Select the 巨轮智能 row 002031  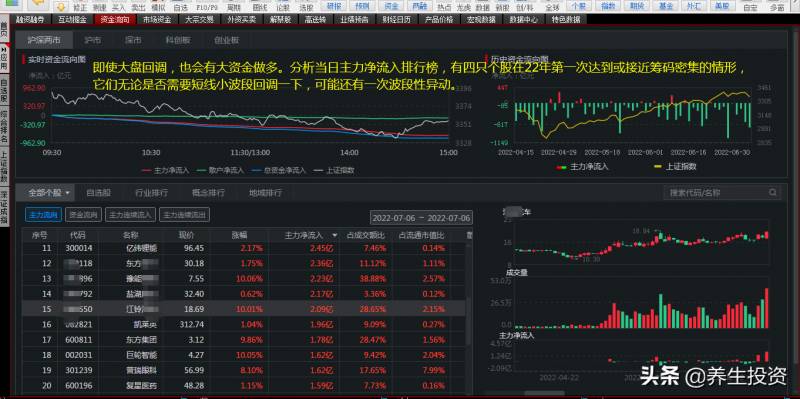tap(243, 355)
